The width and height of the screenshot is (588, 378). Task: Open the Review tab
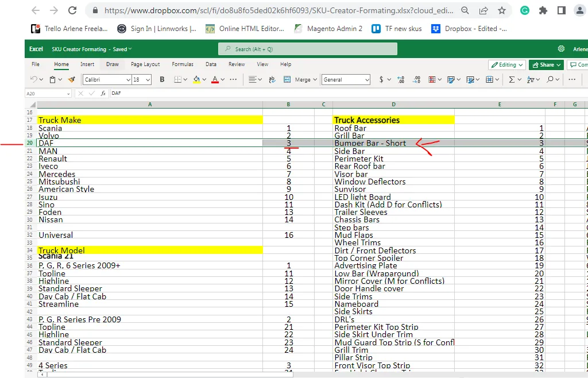[x=237, y=64]
